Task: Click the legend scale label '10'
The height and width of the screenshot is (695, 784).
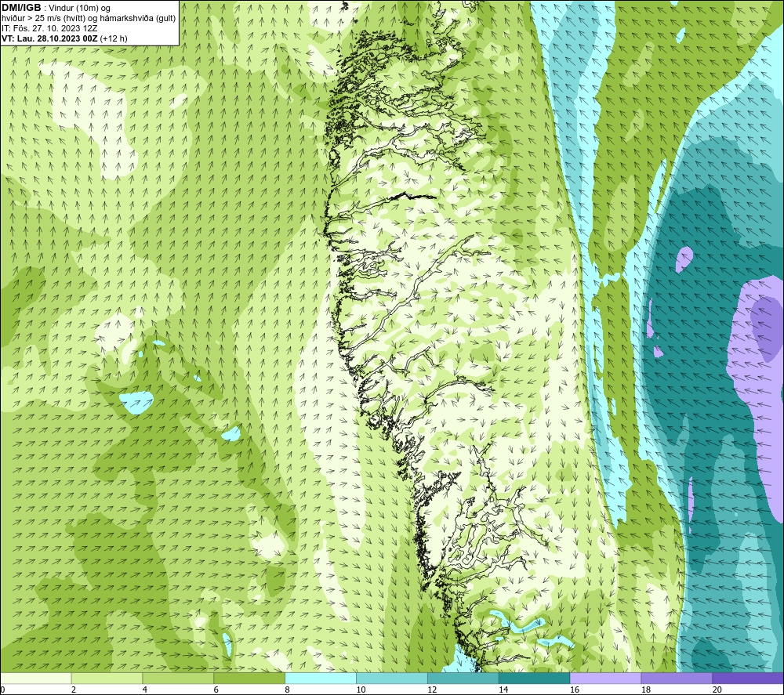Action: coord(361,690)
